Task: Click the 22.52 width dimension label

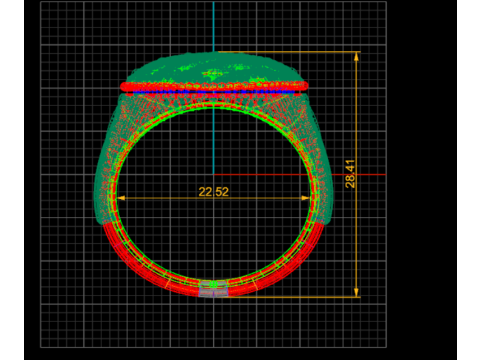Action: click(214, 192)
